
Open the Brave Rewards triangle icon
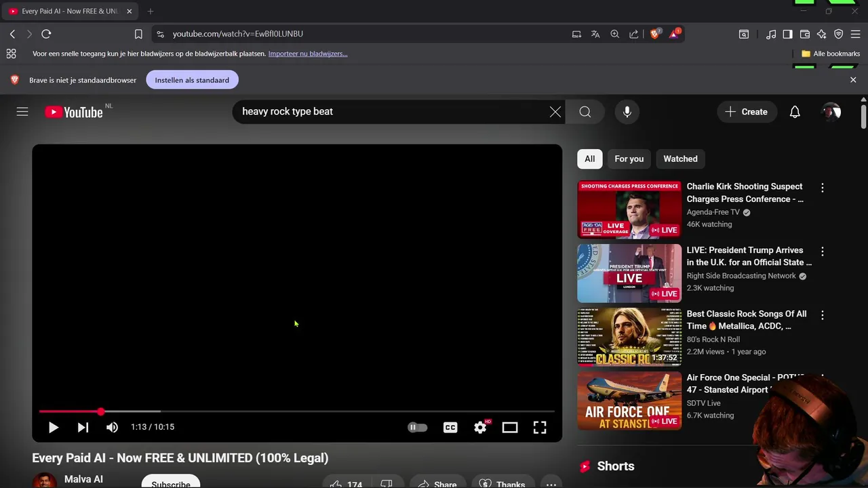tap(675, 34)
